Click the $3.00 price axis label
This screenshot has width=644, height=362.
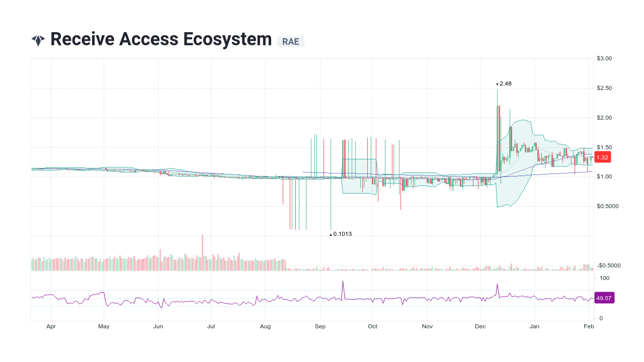pos(604,58)
